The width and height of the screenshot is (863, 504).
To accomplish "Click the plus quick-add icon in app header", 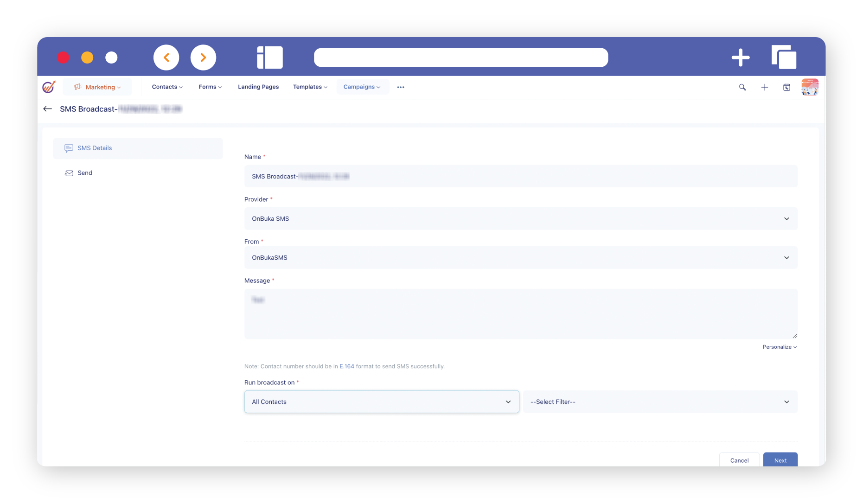I will pyautogui.click(x=765, y=87).
